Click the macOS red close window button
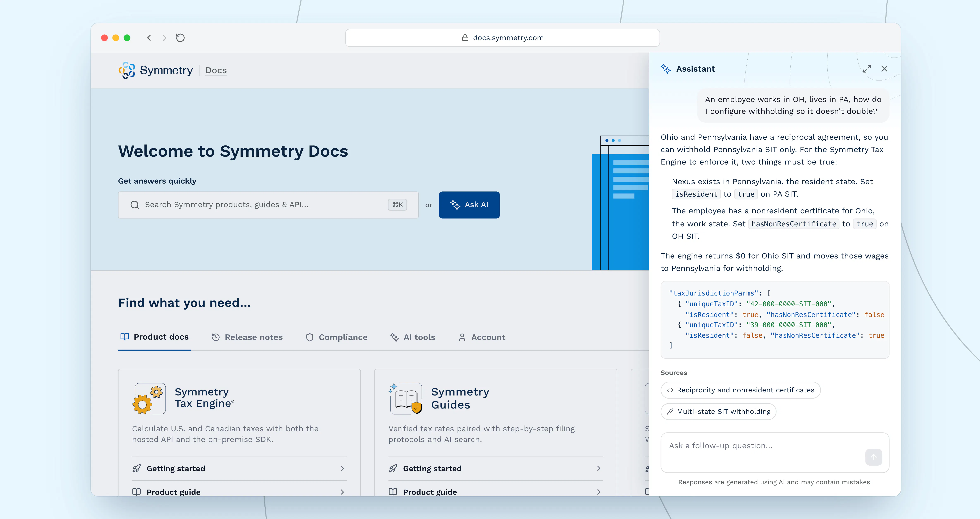The image size is (980, 519). [104, 38]
